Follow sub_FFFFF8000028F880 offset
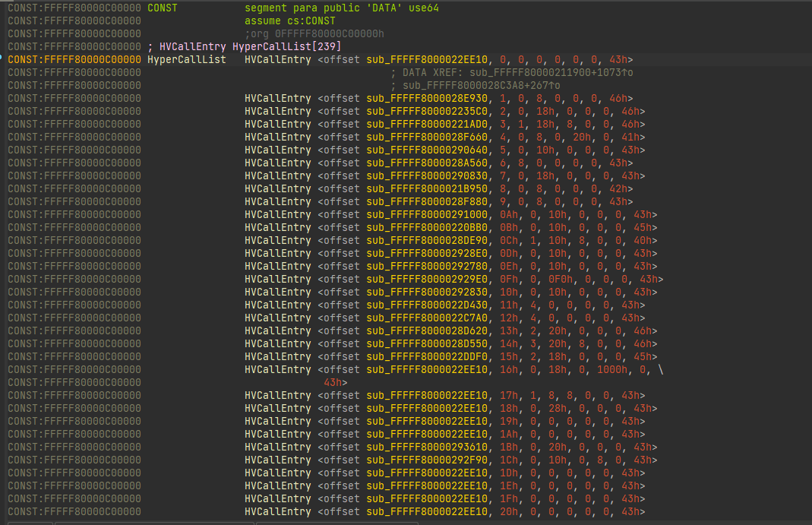Screen dimensions: 812x525 (427, 202)
